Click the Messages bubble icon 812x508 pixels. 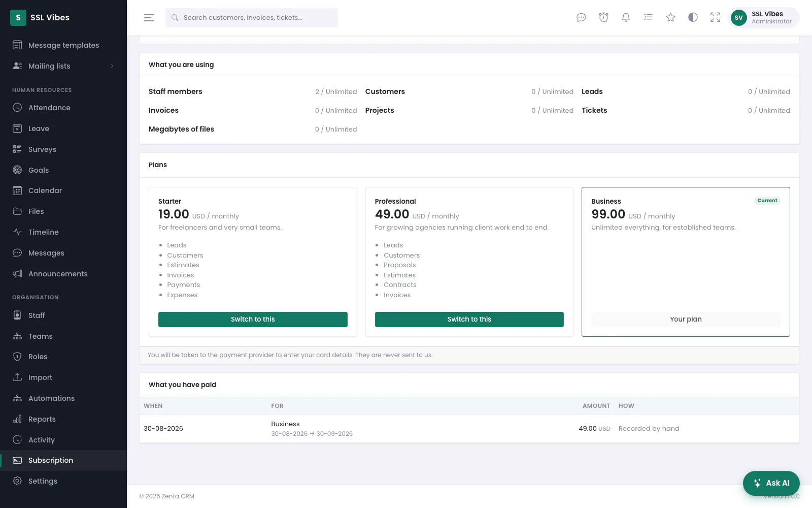point(17,253)
